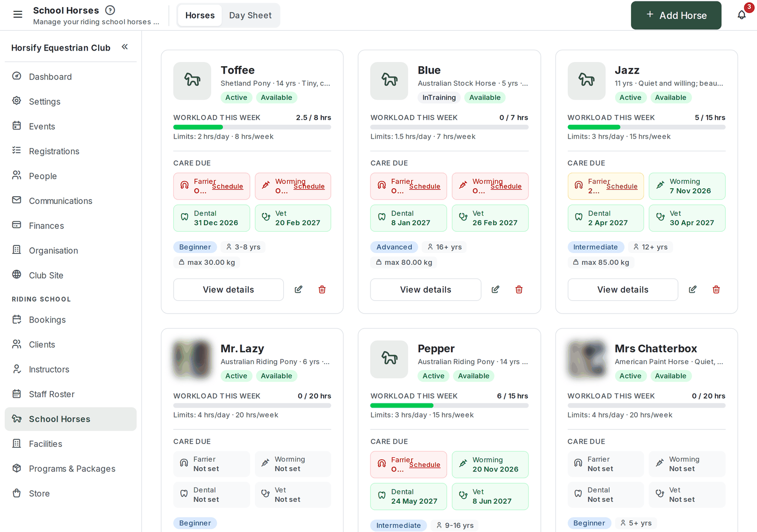
Task: Click Pepper's Dental 24 May 2027 tile
Action: click(409, 497)
